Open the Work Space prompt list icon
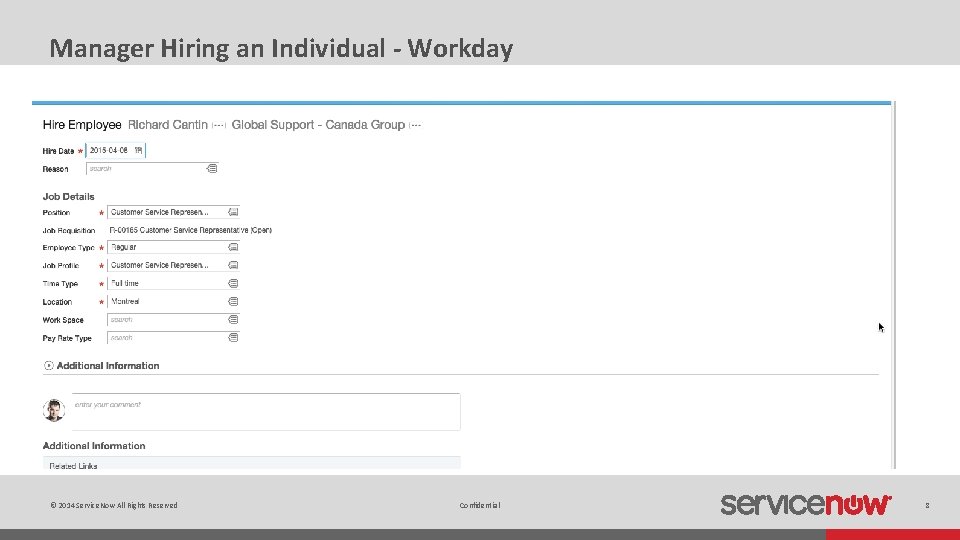 (233, 320)
